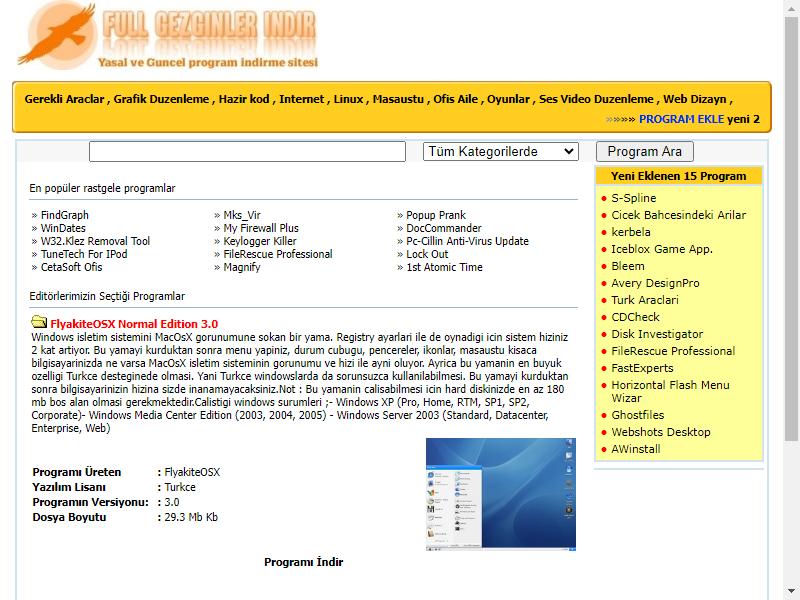Open CetaSoft Ofis link

point(71,267)
